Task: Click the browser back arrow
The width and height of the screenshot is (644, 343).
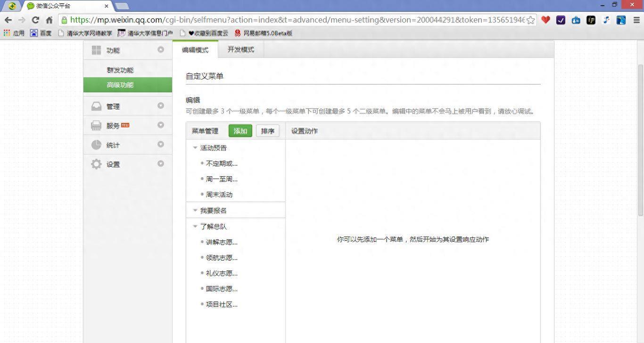Action: tap(8, 20)
